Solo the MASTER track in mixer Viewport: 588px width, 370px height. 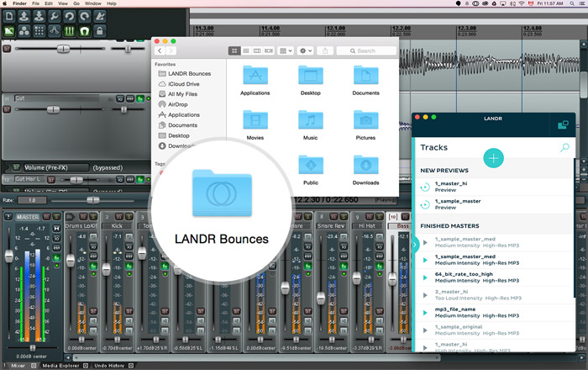[x=56, y=217]
